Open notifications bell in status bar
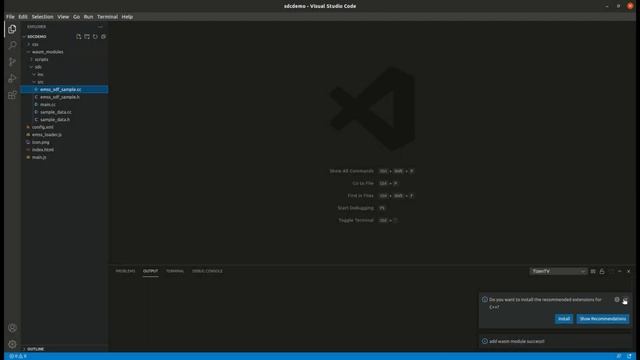This screenshot has width=640, height=360. click(x=629, y=356)
